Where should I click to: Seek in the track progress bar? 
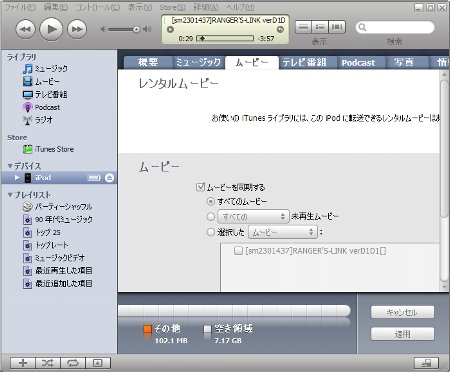click(225, 38)
